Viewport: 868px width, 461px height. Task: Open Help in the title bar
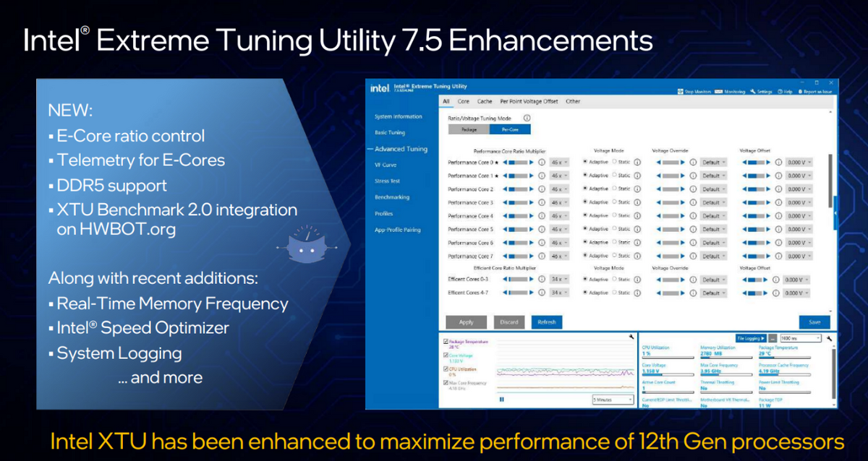tap(785, 92)
